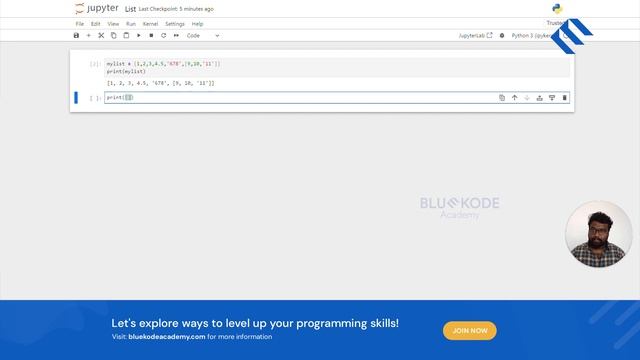
Task: Open the cell type Code dropdown
Action: point(203,36)
